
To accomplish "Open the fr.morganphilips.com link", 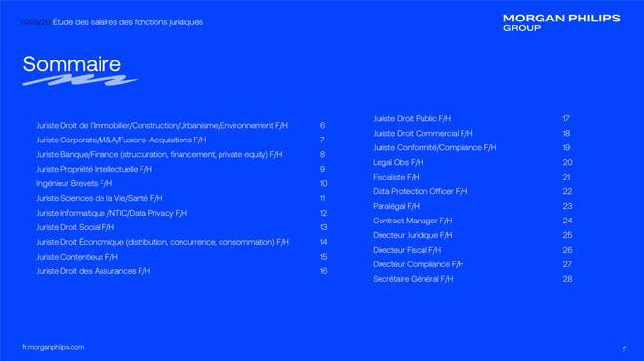I will tap(54, 347).
